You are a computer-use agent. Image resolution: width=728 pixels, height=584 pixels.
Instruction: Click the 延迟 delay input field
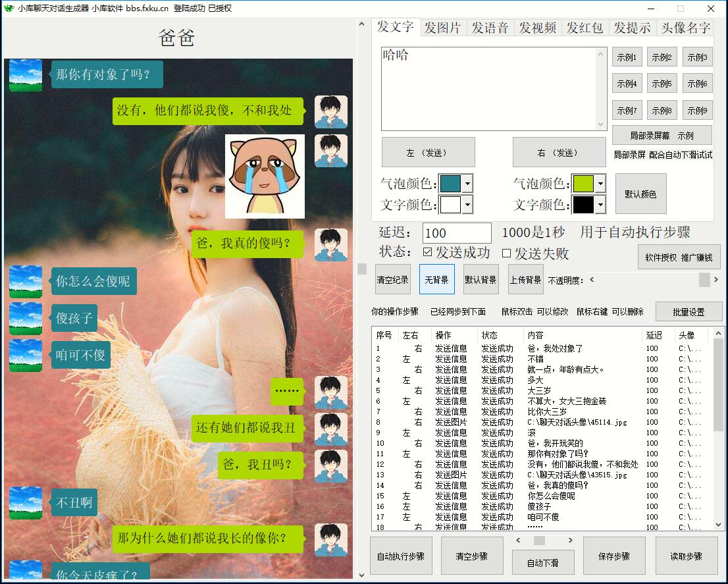457,233
